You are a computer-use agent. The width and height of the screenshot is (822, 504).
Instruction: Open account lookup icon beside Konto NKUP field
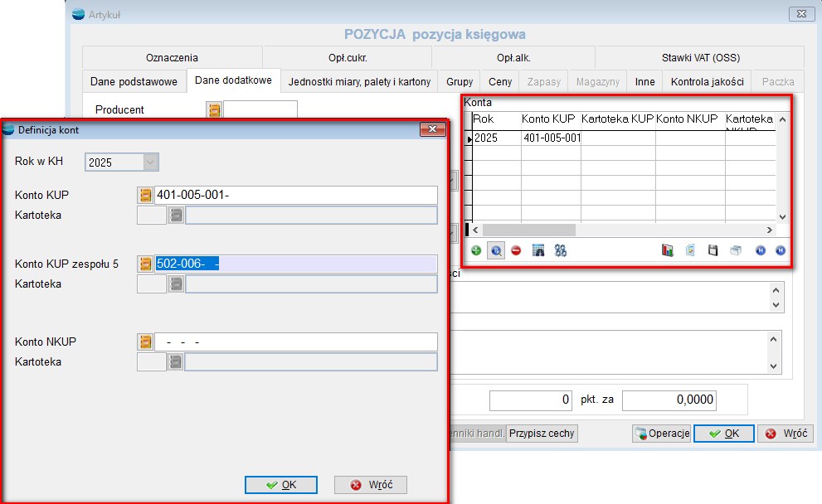tap(146, 342)
